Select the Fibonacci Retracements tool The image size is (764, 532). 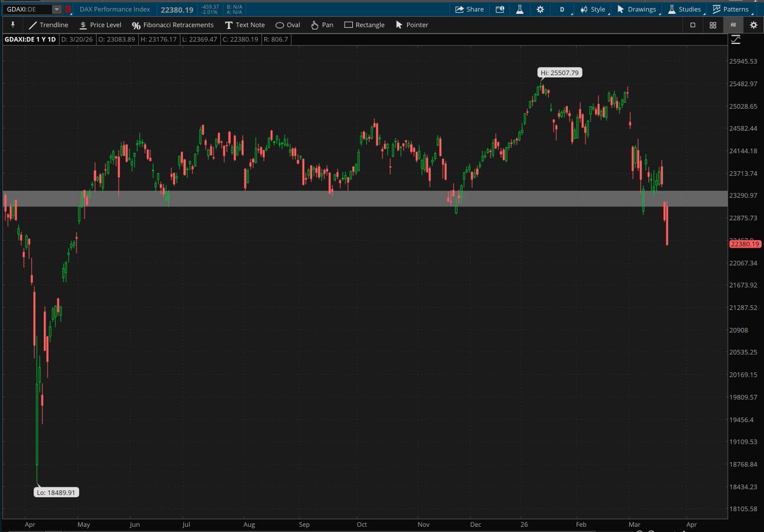173,25
